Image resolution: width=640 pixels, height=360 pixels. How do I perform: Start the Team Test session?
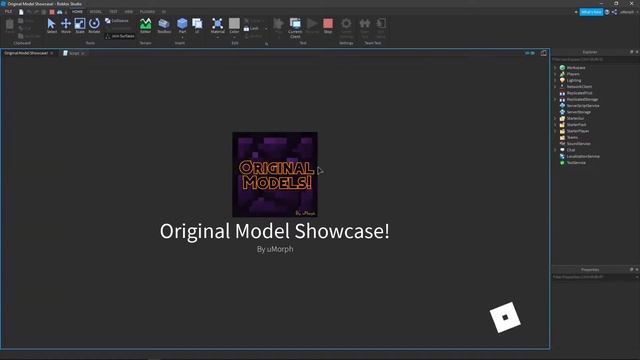point(364,27)
